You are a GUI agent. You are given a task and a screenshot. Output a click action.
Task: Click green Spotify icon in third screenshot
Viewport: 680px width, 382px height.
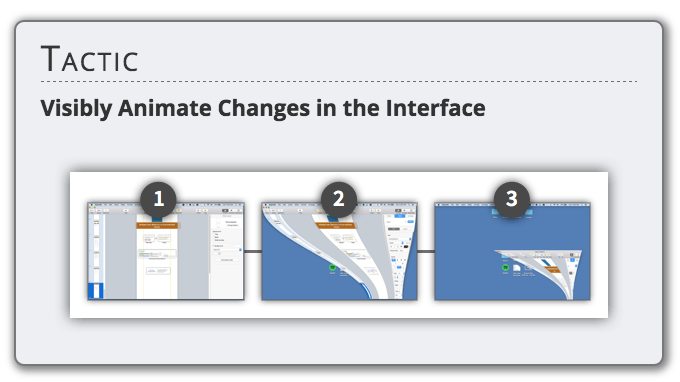point(505,268)
